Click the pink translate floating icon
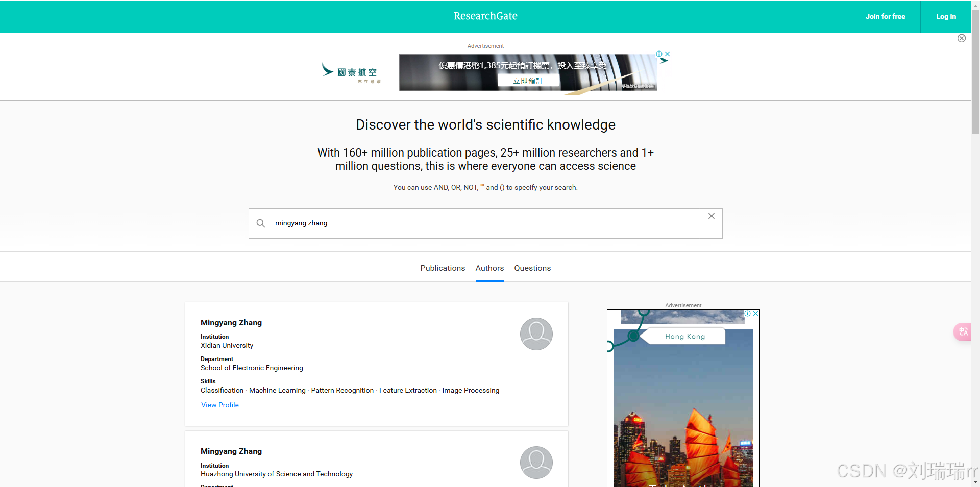Screen dimensions: 980x487 (963, 332)
